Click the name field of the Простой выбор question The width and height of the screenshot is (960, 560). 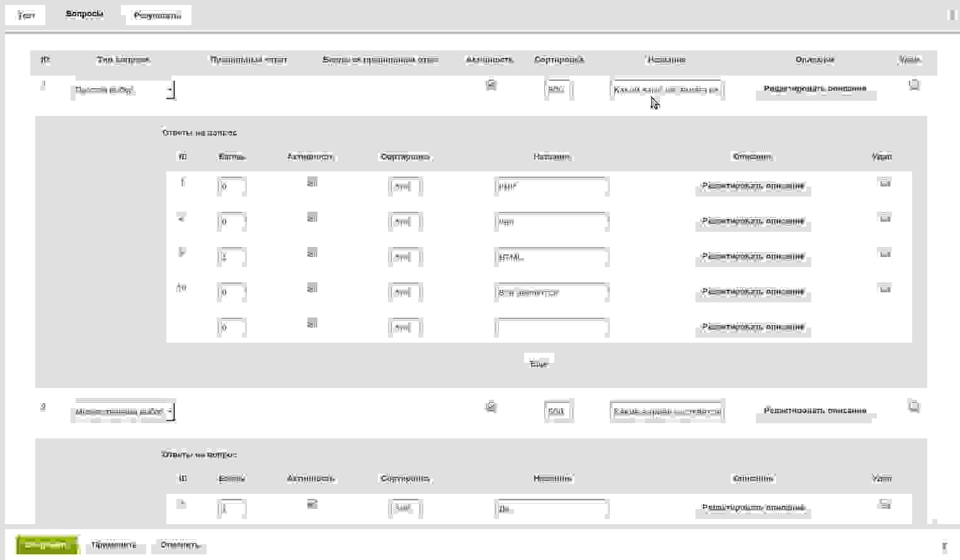667,89
